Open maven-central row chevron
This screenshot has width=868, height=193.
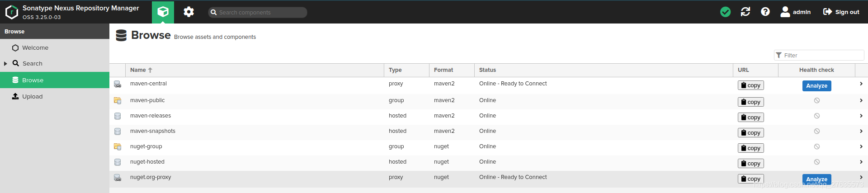coord(861,84)
